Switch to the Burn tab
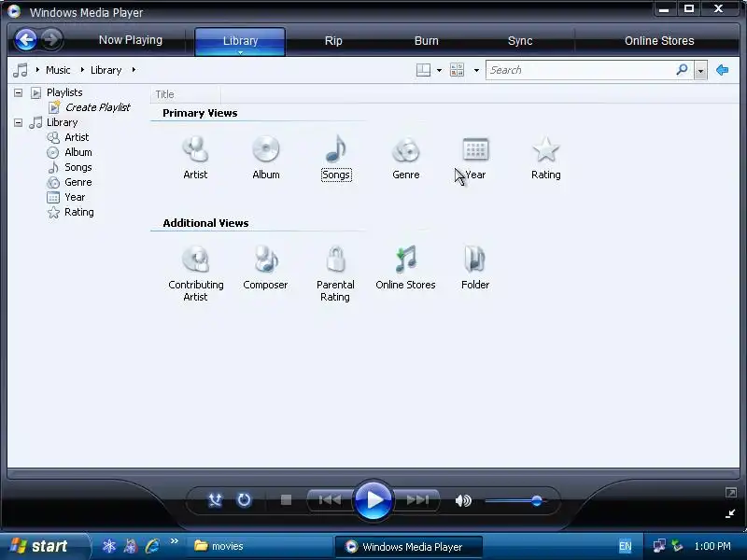 427,41
